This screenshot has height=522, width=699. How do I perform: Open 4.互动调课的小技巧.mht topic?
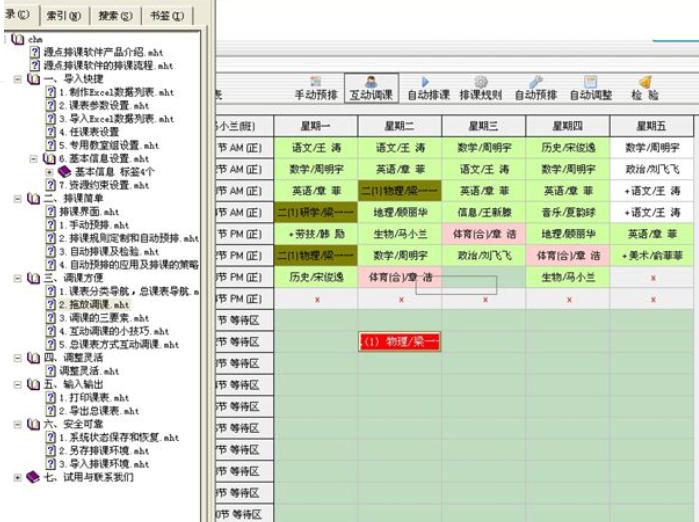(114, 331)
